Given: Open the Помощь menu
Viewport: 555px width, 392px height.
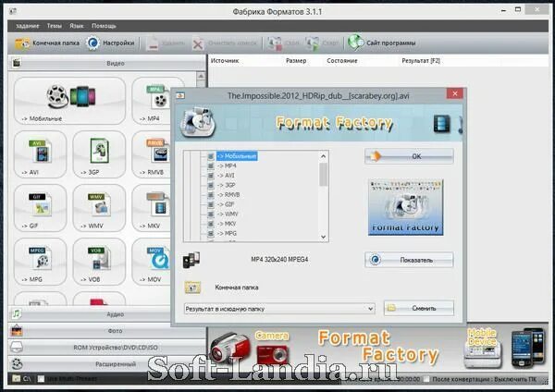Looking at the screenshot, I should click(x=104, y=26).
